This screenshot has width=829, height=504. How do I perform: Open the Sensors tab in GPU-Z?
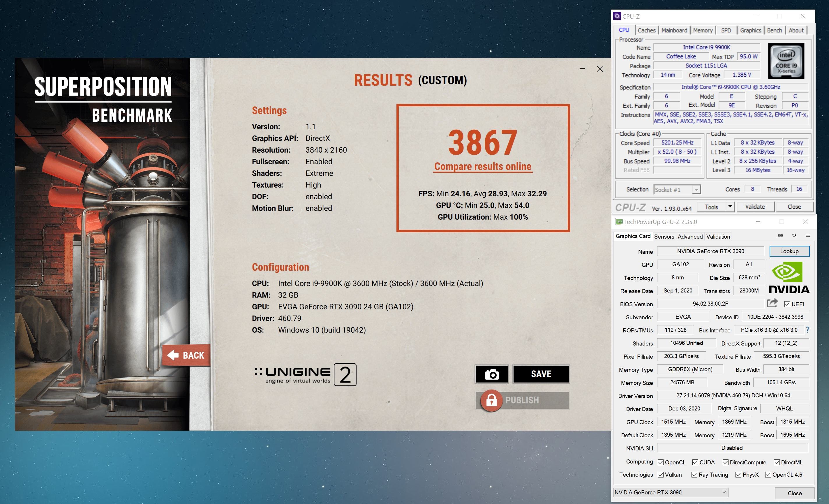(x=664, y=237)
